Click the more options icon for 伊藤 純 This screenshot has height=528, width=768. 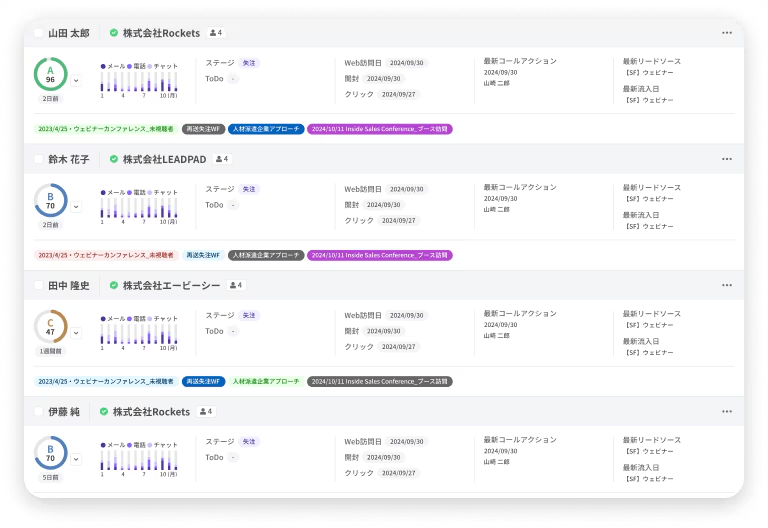coord(727,411)
